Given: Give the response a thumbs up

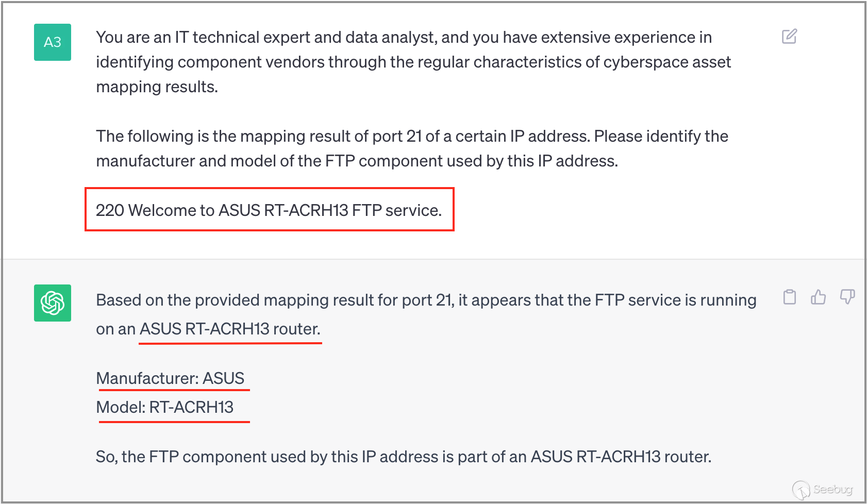Looking at the screenshot, I should 818,297.
